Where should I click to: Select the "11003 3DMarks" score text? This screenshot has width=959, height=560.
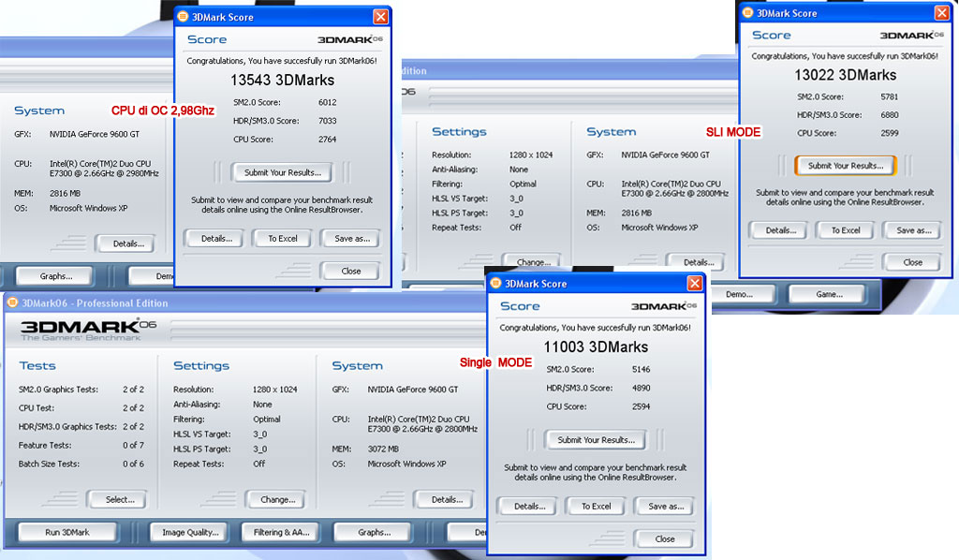(x=596, y=347)
